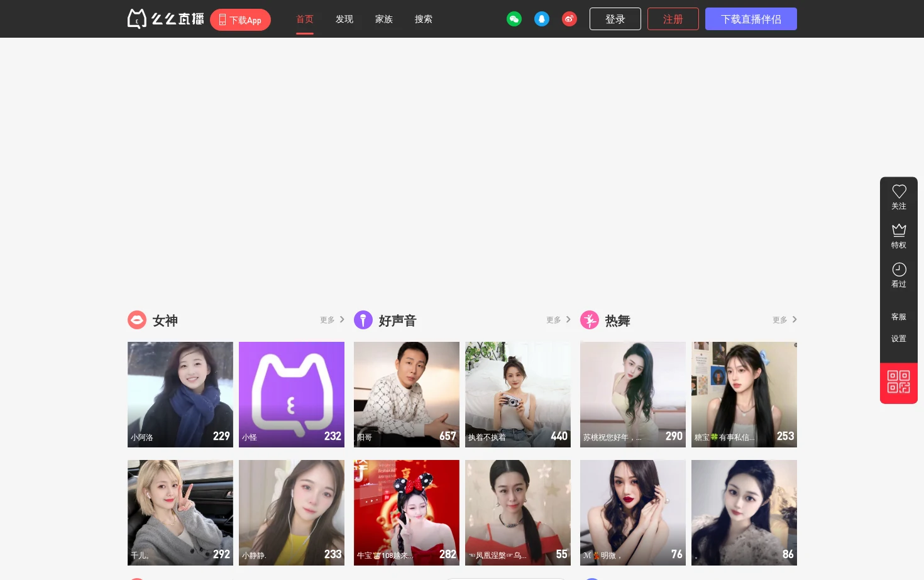This screenshot has height=580, width=924.
Task: Open the 家族 tab
Action: point(384,19)
